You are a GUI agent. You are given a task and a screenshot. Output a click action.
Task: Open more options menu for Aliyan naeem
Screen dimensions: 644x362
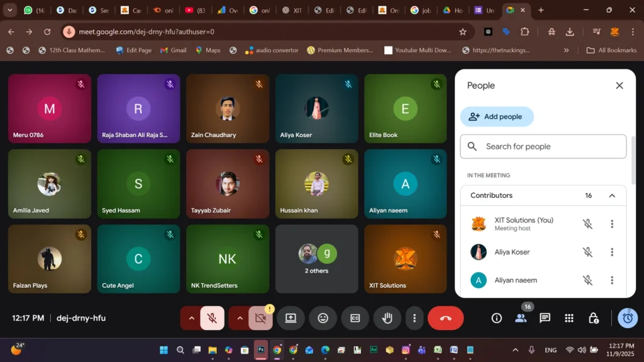click(612, 280)
